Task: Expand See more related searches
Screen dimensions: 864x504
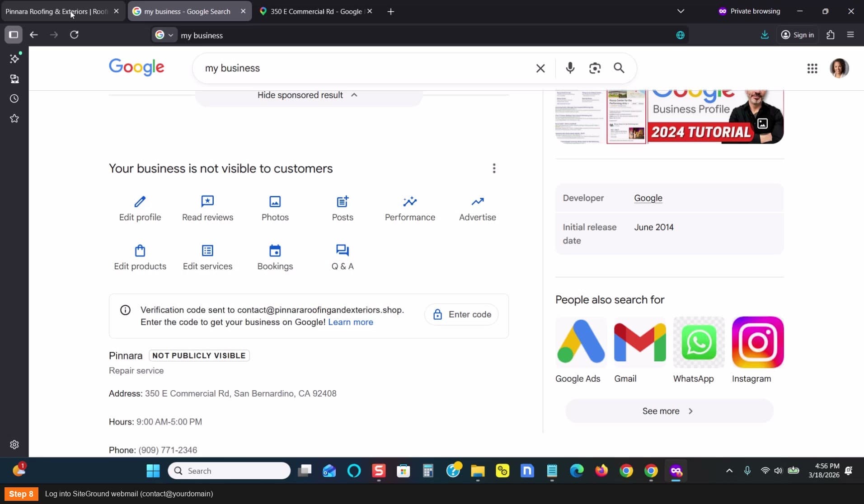Action: pyautogui.click(x=669, y=411)
